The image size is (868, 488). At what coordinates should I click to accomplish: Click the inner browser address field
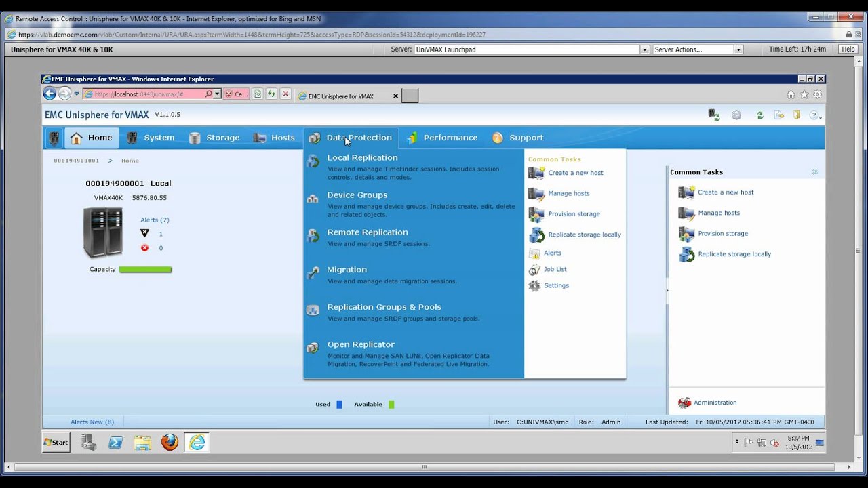coord(149,94)
